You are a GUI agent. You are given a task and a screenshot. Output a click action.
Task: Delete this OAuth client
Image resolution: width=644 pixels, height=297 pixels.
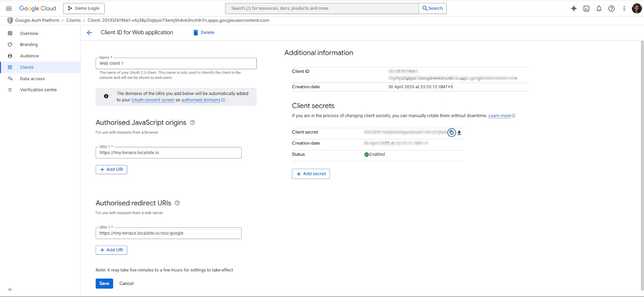(204, 33)
